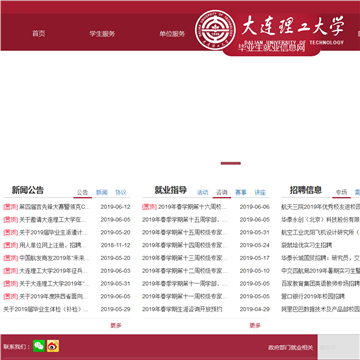Switch to the 赛事 tab
The height and width of the screenshot is (360, 360).
(241, 192)
